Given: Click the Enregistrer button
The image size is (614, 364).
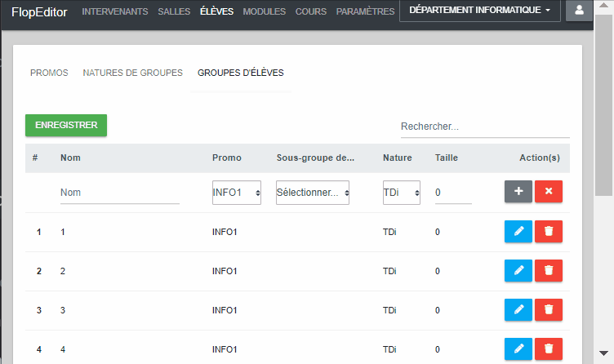Looking at the screenshot, I should 66,125.
